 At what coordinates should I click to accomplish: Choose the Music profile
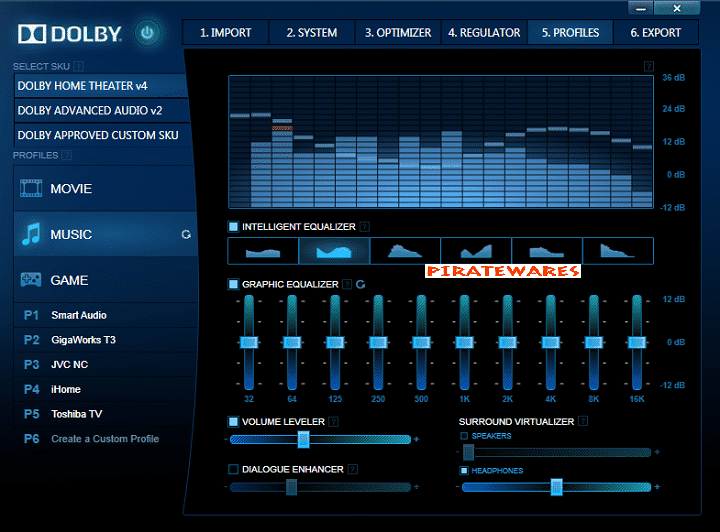[105, 234]
